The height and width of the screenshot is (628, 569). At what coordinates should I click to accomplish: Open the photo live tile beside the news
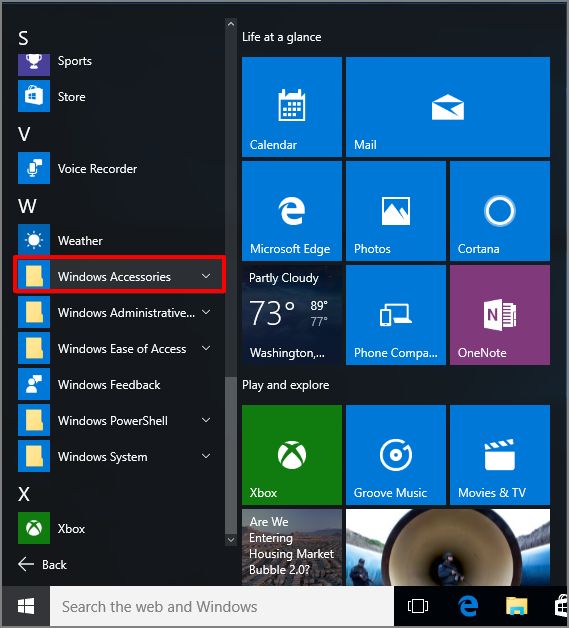pyautogui.click(x=448, y=547)
